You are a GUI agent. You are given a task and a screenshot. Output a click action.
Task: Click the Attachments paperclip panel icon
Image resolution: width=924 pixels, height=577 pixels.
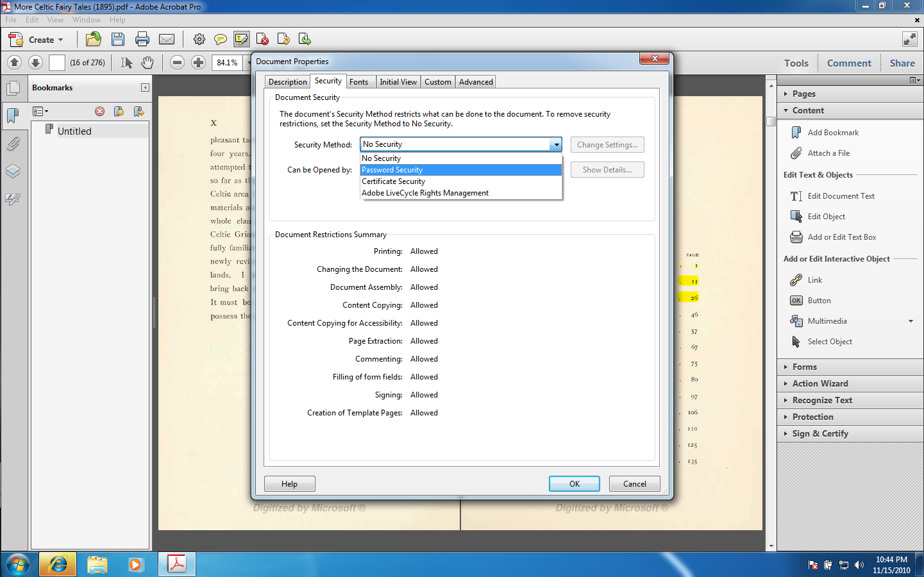[13, 144]
